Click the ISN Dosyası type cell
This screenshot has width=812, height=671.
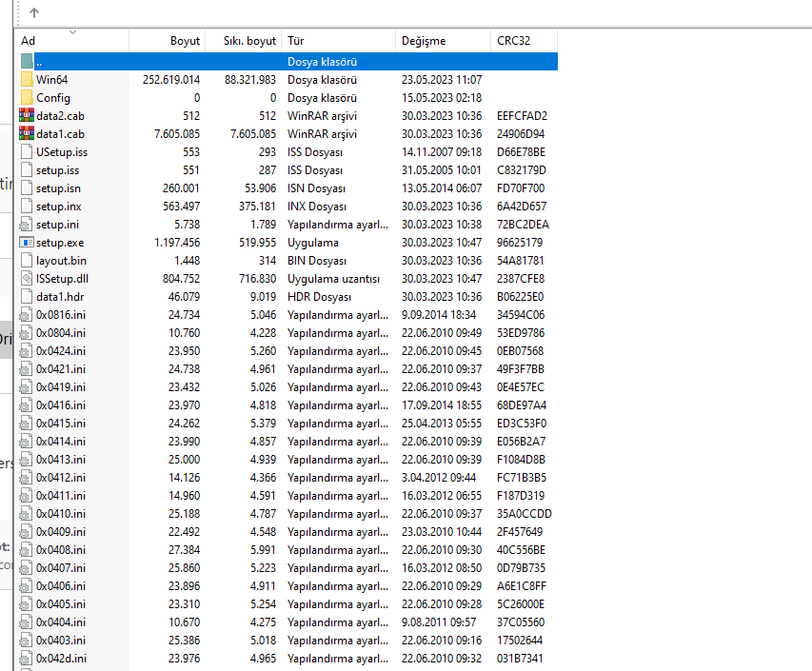316,188
